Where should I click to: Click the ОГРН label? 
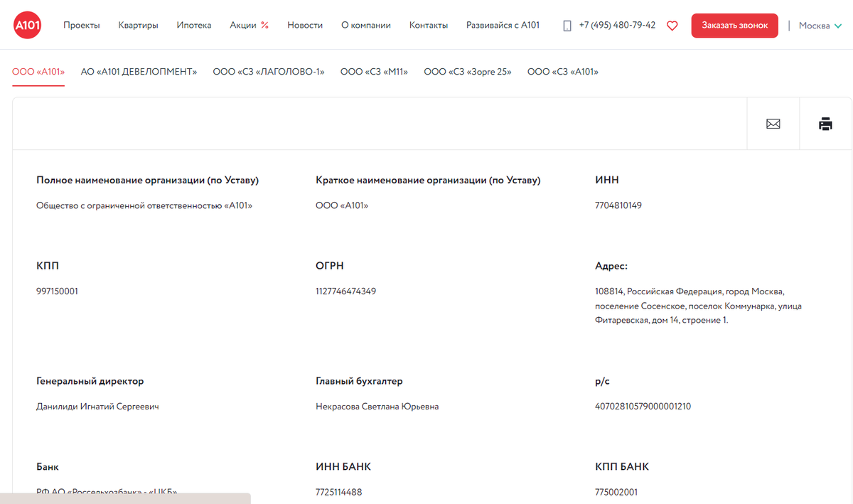pos(330,266)
